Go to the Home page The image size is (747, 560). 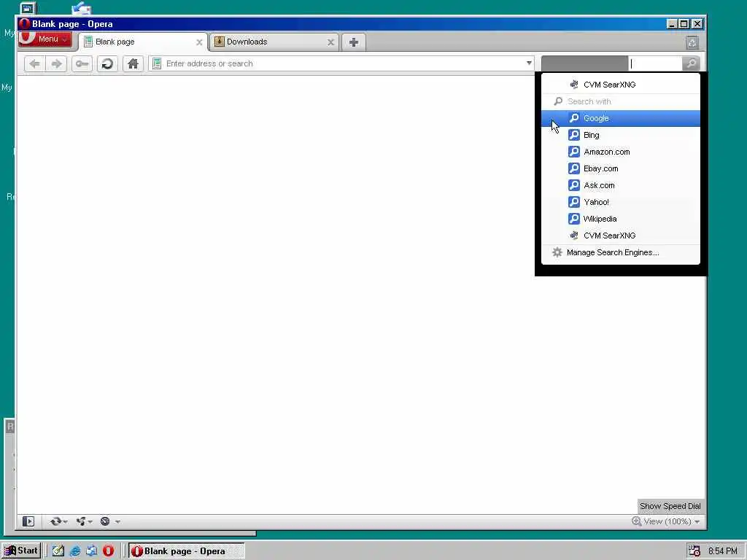133,64
